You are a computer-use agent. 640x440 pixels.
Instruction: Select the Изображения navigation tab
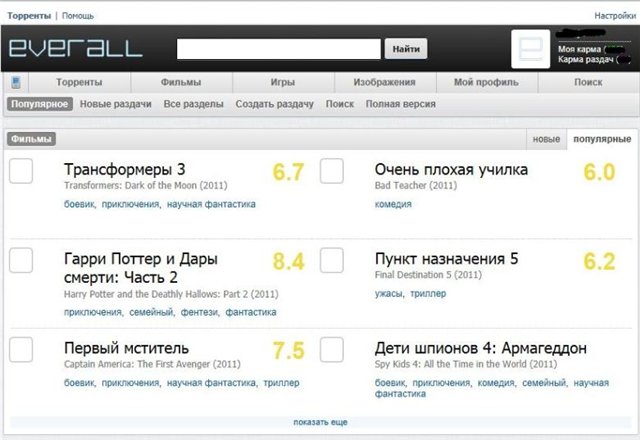point(384,82)
